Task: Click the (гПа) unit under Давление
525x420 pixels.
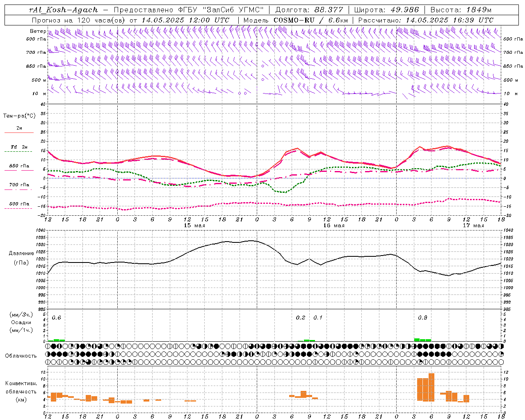Action: (x=21, y=263)
